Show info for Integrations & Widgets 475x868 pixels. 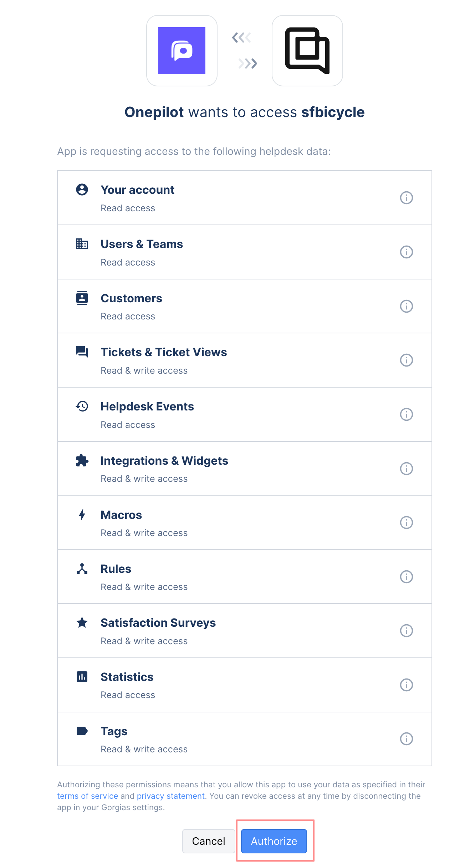406,469
